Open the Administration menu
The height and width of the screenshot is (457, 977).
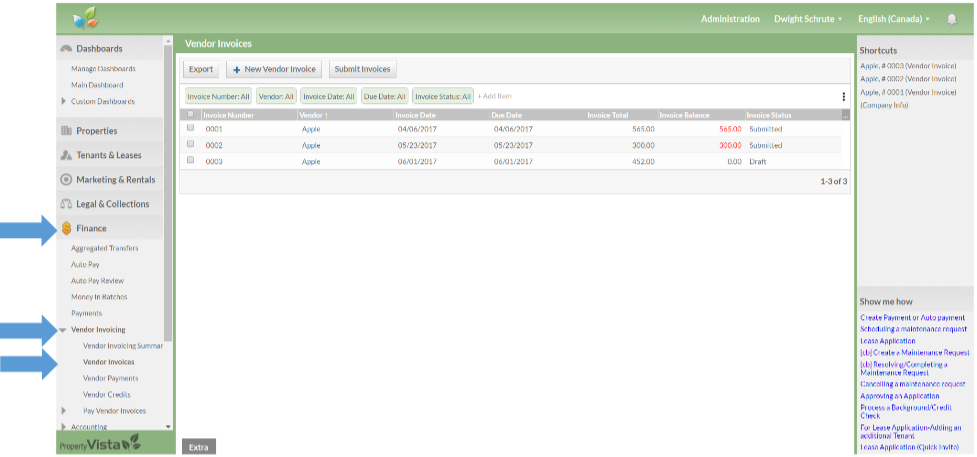[x=731, y=19]
